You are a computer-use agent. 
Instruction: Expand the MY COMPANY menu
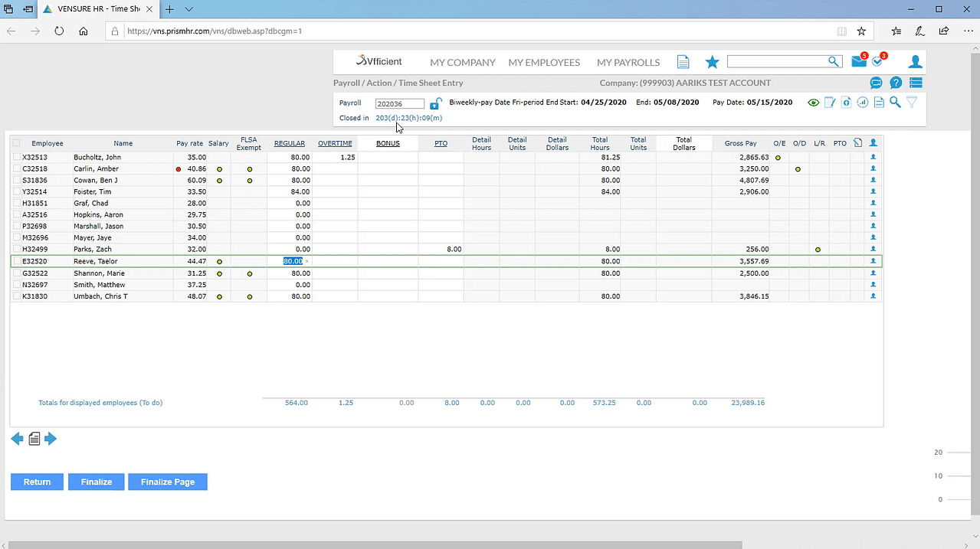tap(462, 63)
